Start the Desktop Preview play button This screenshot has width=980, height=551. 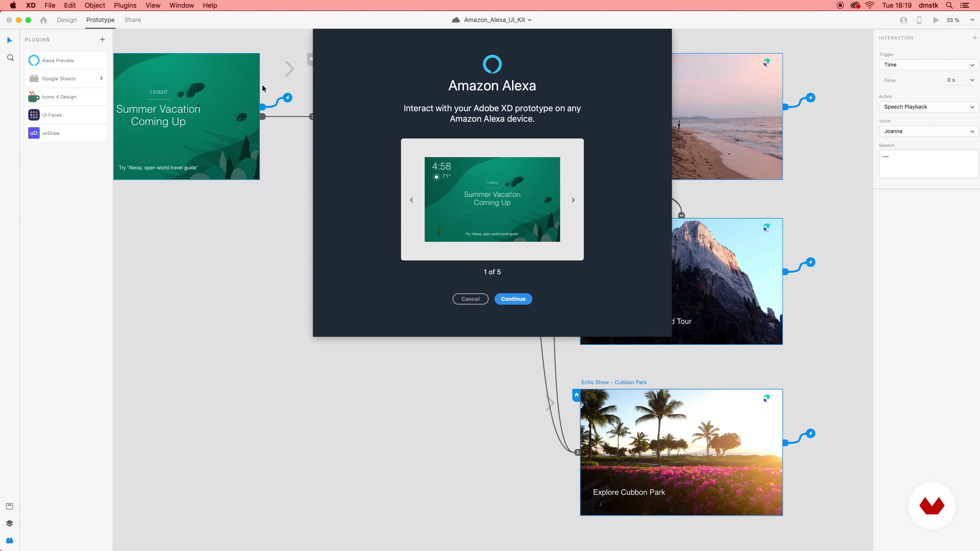tap(936, 20)
